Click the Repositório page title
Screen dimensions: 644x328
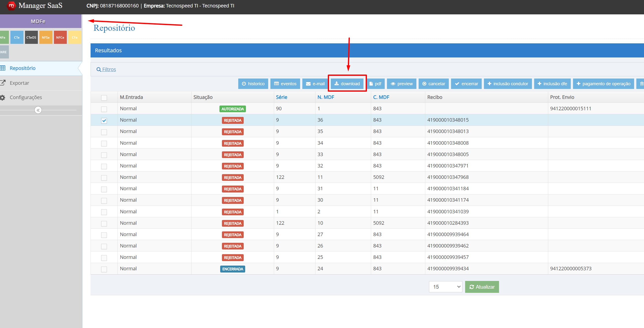[114, 28]
